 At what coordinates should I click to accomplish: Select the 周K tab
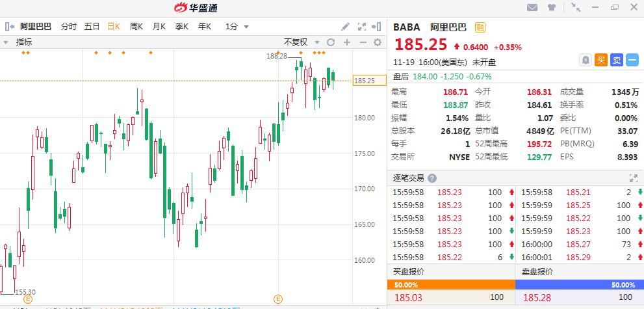pyautogui.click(x=136, y=27)
